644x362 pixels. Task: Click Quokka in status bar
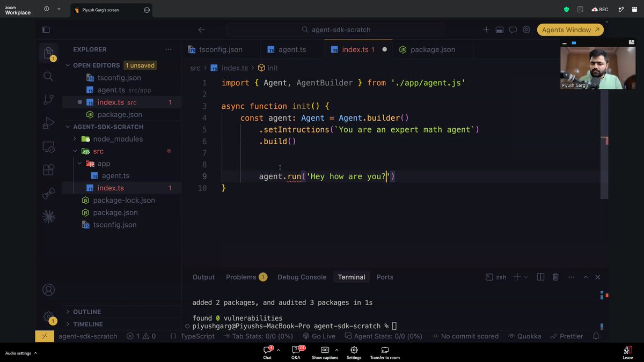point(524,336)
